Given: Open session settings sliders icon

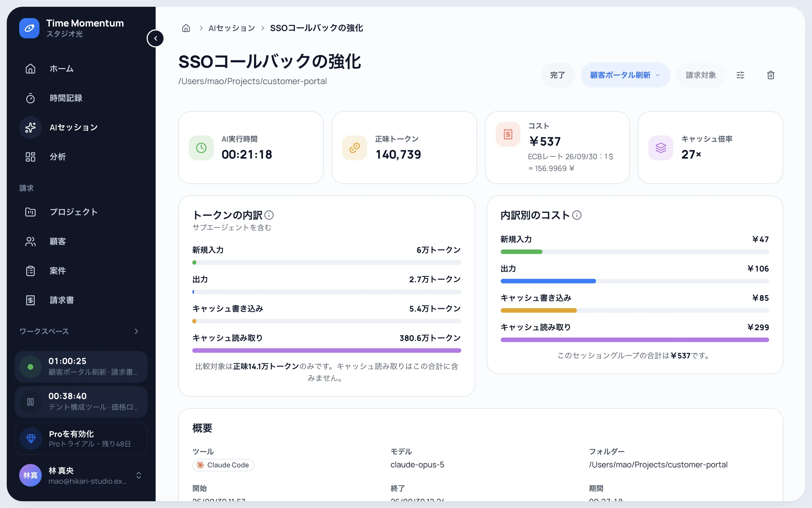Looking at the screenshot, I should pyautogui.click(x=740, y=75).
